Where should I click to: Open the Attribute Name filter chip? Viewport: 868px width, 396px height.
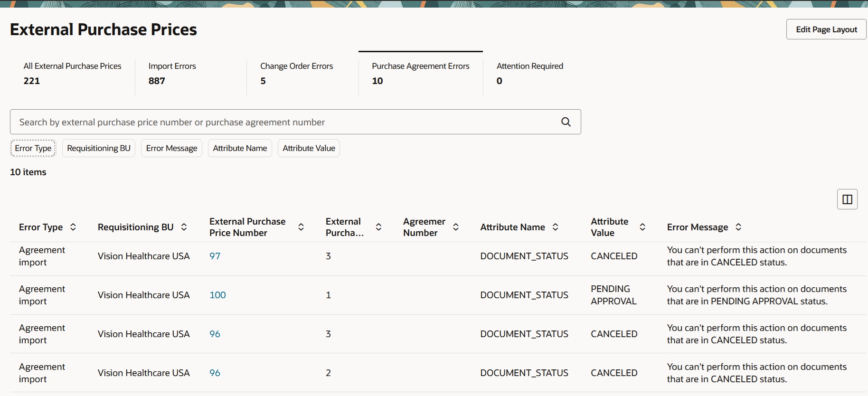click(240, 148)
